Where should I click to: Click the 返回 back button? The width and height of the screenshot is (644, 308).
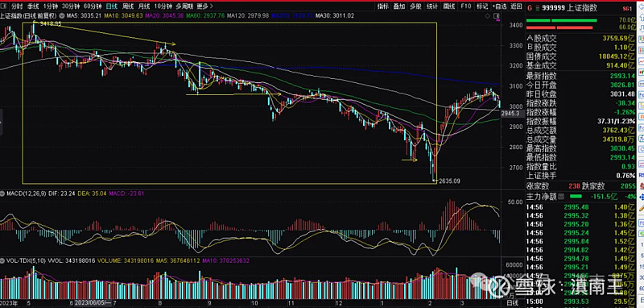(x=516, y=6)
